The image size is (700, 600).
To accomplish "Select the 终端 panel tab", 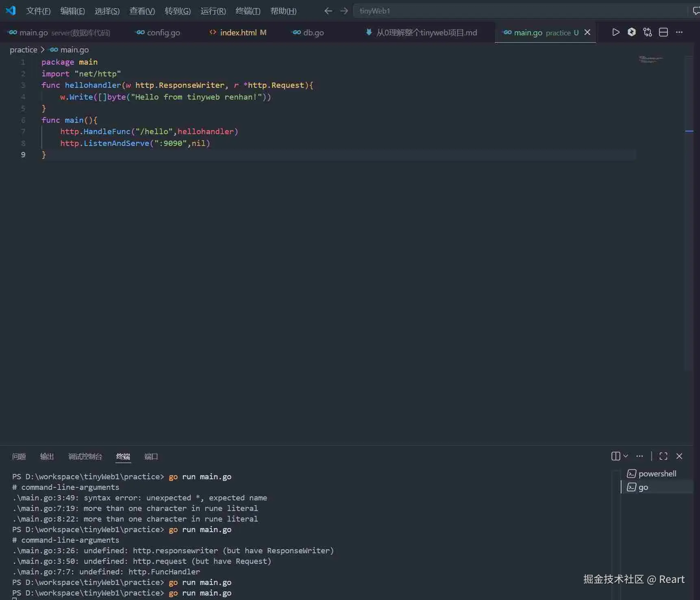I will tap(123, 456).
